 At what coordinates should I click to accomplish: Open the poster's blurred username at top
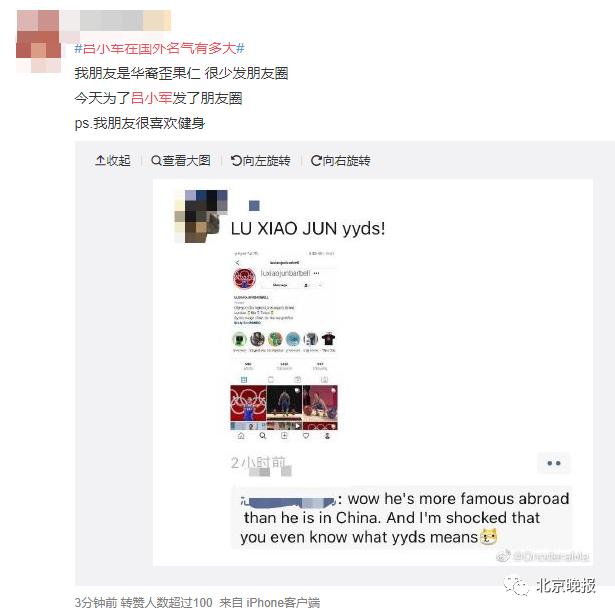coord(125,20)
